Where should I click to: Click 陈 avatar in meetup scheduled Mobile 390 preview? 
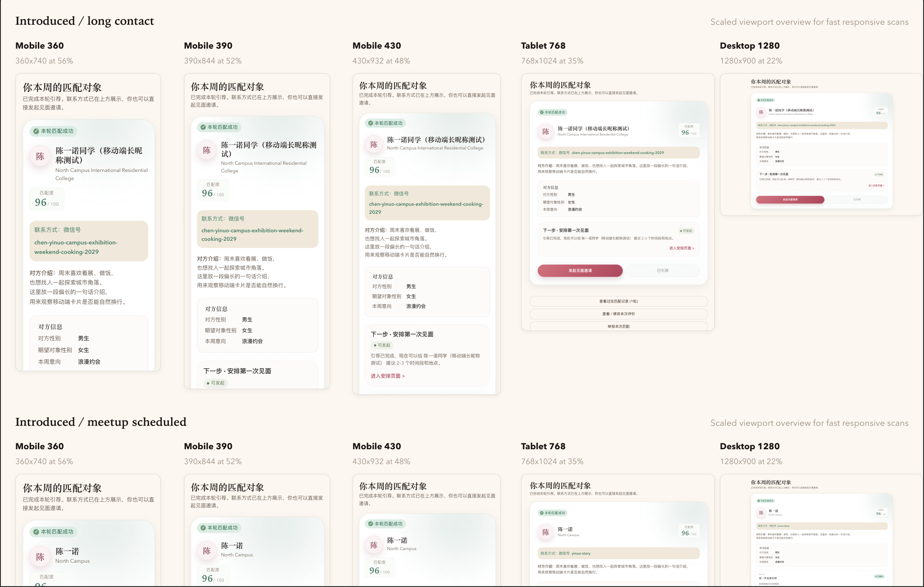pos(207,551)
